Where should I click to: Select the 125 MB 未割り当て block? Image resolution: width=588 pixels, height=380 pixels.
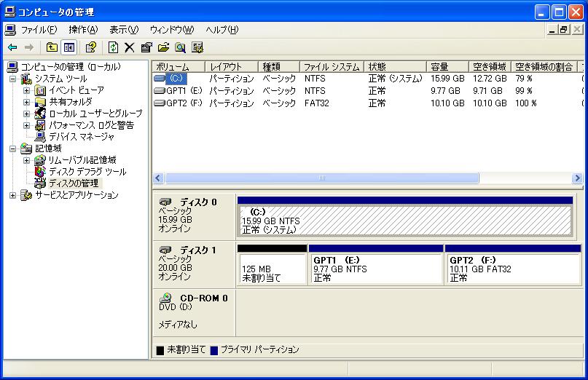coord(272,264)
